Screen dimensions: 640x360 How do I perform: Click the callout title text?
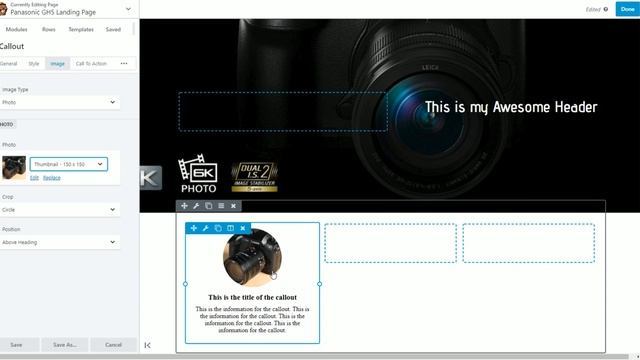click(x=252, y=297)
